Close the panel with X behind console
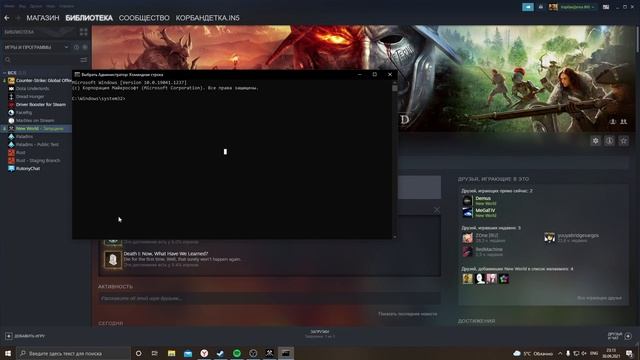640x360 pixels. (436, 210)
